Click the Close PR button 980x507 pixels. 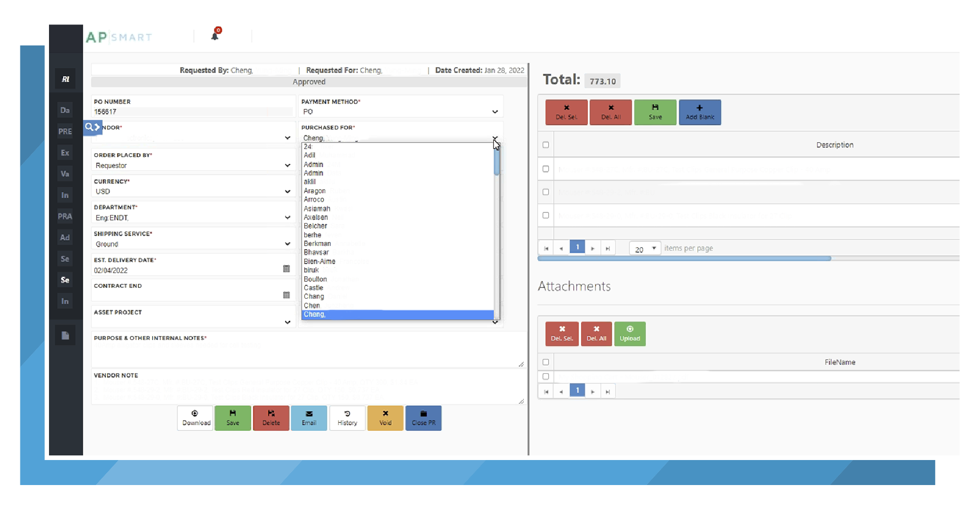coord(423,418)
